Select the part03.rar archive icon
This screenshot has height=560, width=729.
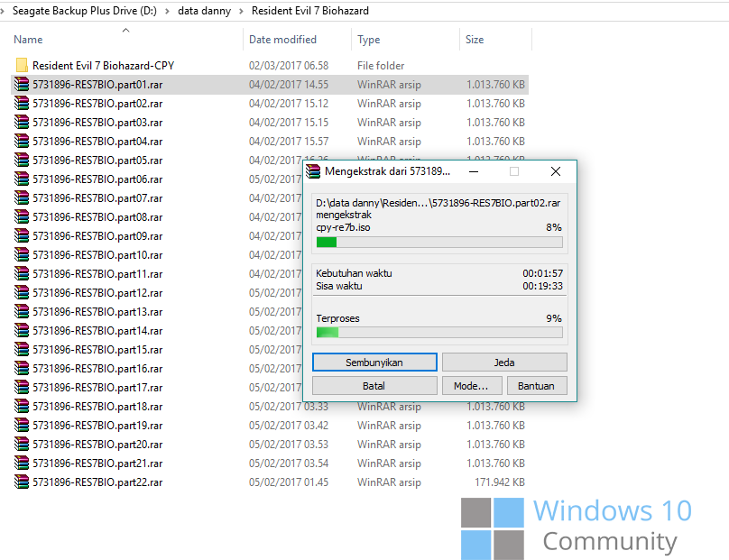point(22,123)
